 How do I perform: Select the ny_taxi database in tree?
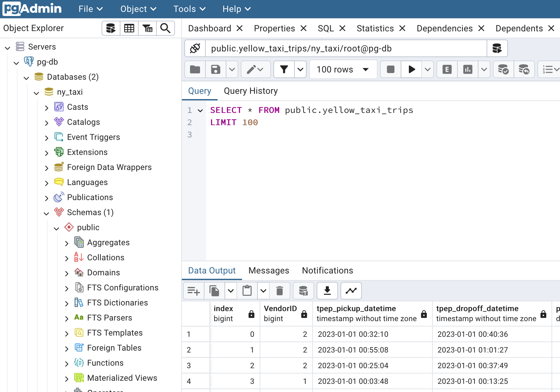click(70, 92)
